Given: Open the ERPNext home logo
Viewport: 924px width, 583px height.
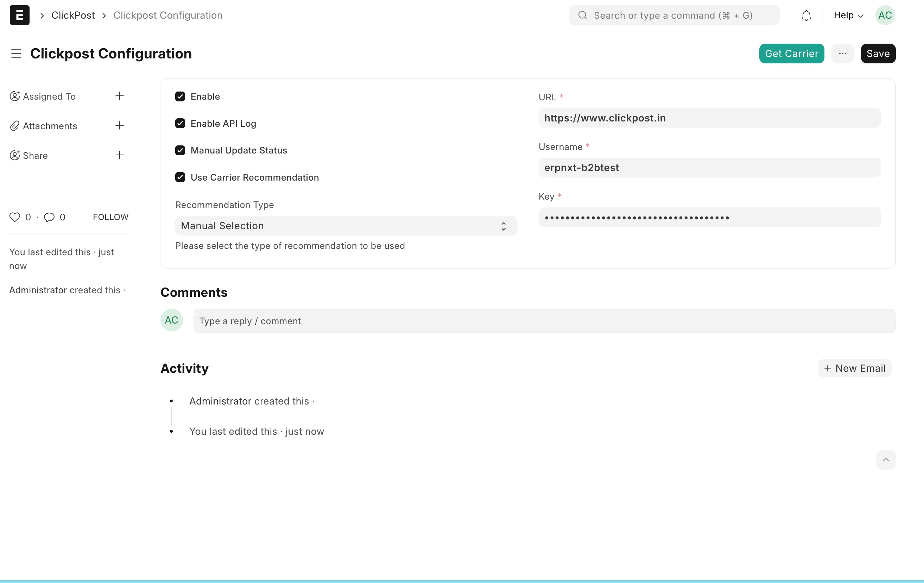Looking at the screenshot, I should (x=20, y=15).
